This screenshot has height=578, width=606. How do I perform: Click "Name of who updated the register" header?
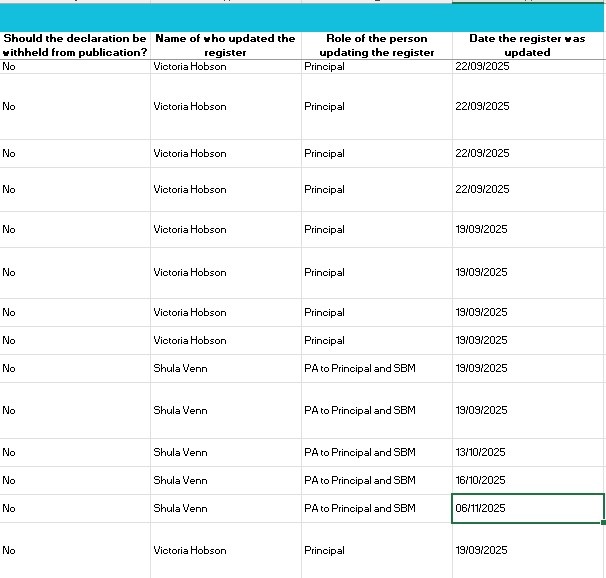pyautogui.click(x=225, y=45)
